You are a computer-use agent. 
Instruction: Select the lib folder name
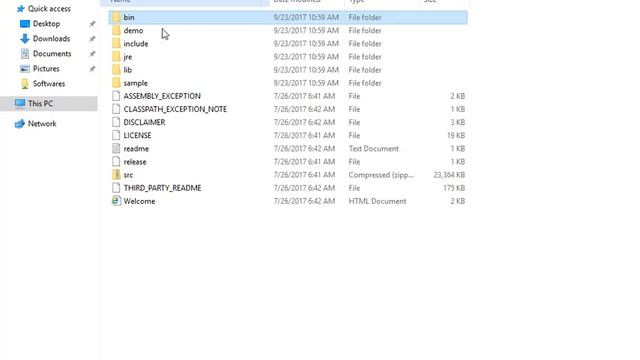click(127, 70)
